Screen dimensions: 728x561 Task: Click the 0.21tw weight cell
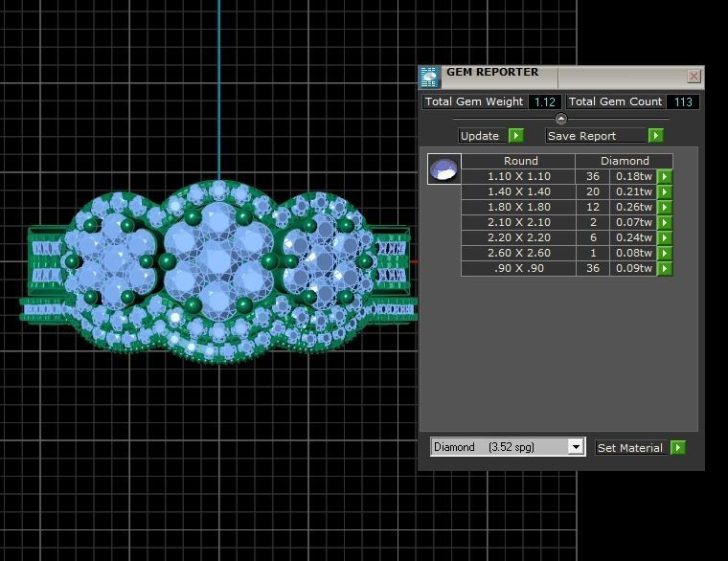click(x=633, y=191)
